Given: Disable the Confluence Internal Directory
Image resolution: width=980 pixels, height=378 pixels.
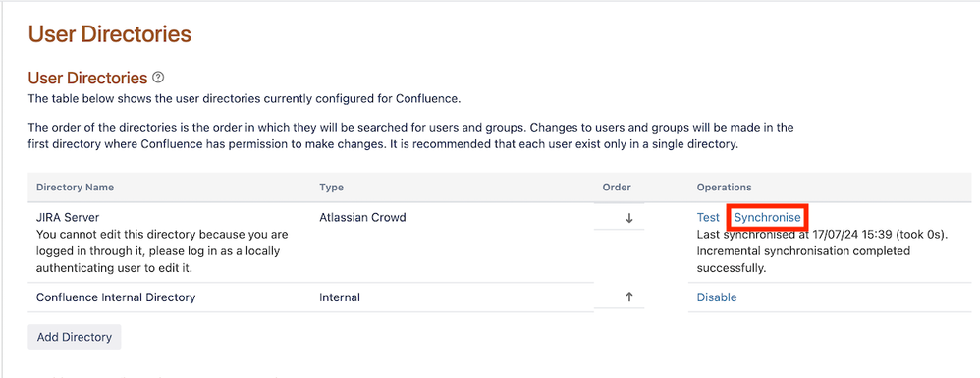Looking at the screenshot, I should tap(716, 297).
